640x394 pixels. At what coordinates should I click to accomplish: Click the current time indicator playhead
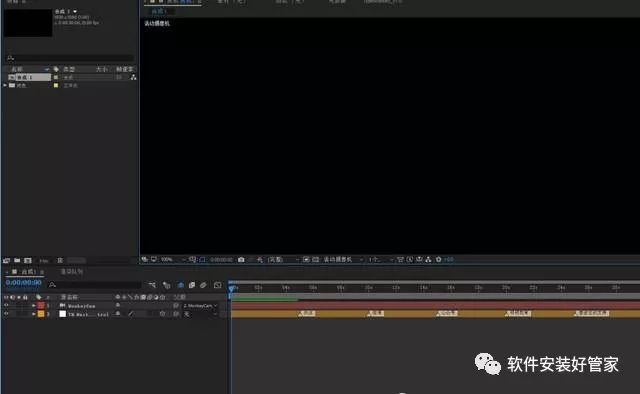tap(231, 289)
